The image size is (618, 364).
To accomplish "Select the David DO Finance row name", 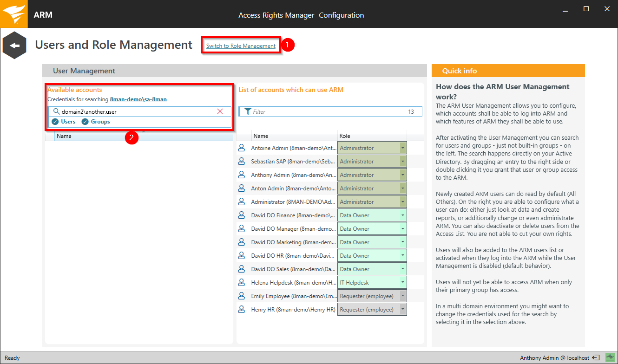I will point(294,215).
